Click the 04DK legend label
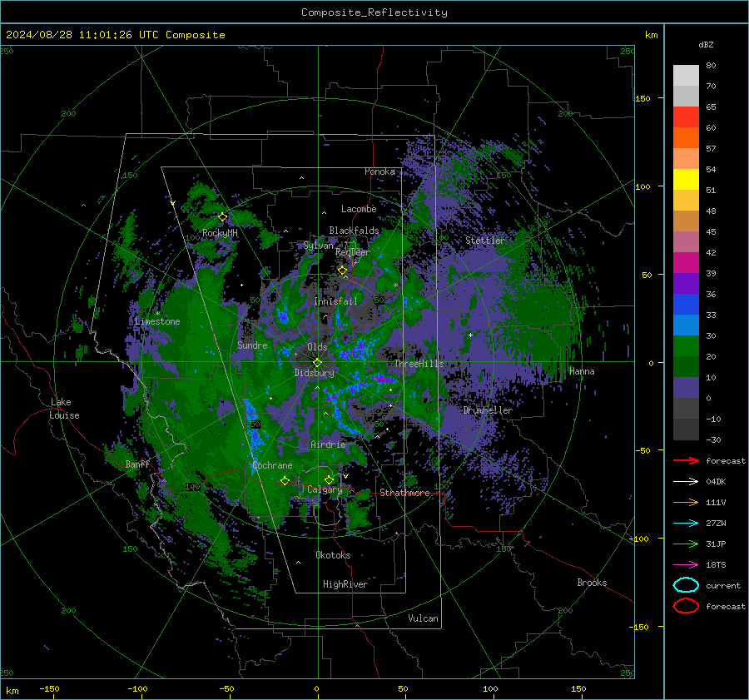749x700 pixels. (x=716, y=482)
